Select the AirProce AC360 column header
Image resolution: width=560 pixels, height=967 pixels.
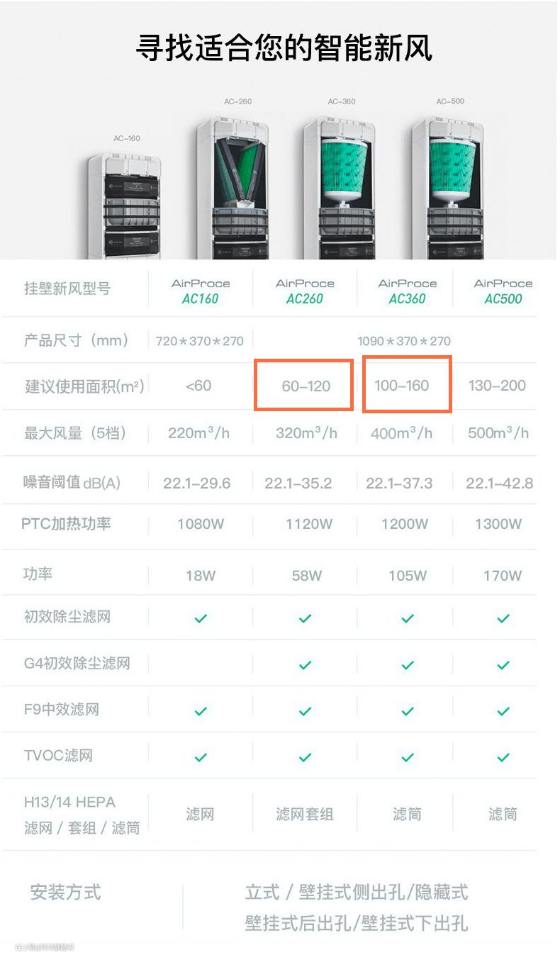click(x=408, y=291)
